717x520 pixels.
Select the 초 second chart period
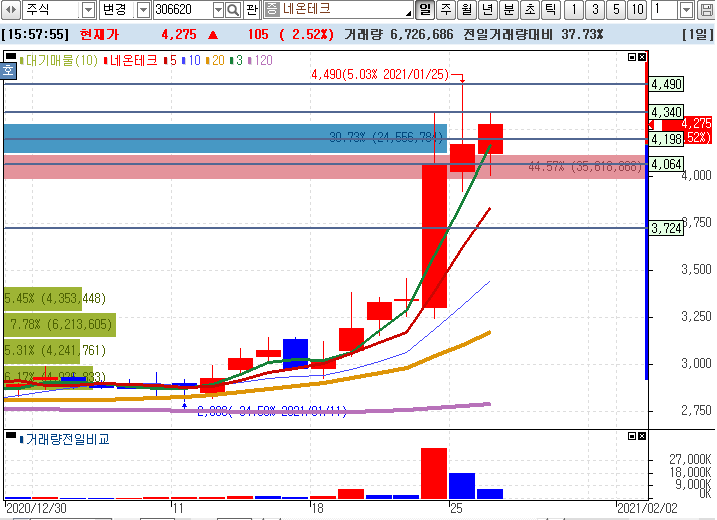tap(530, 10)
